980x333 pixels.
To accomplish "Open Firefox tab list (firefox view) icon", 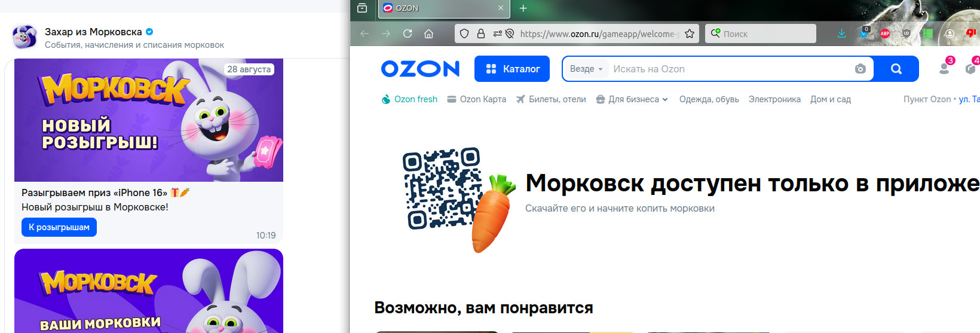I will pyautogui.click(x=362, y=8).
